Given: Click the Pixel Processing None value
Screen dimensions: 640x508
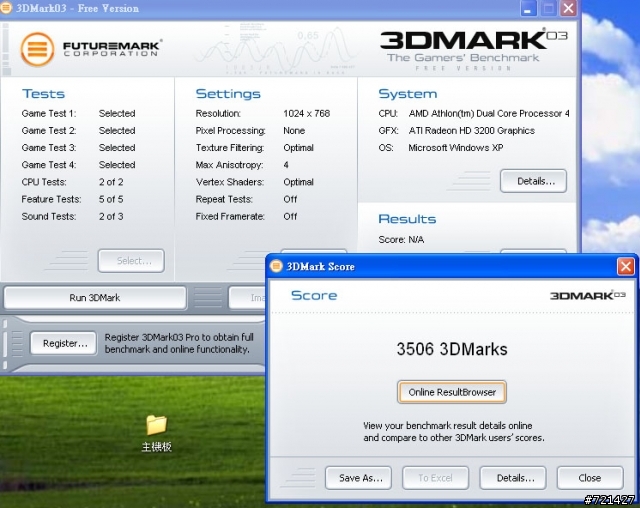Looking at the screenshot, I should (x=294, y=131).
